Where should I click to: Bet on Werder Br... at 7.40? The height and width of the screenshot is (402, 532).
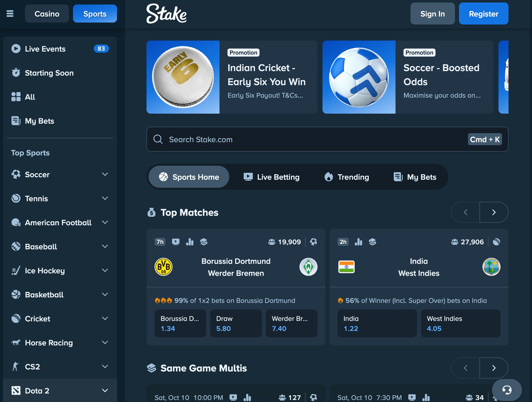pos(291,323)
